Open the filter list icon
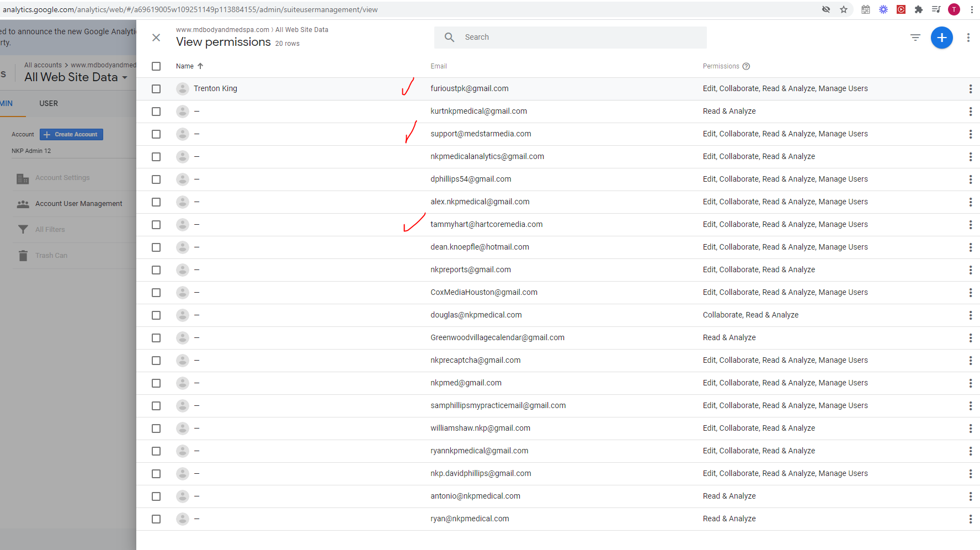 [915, 38]
